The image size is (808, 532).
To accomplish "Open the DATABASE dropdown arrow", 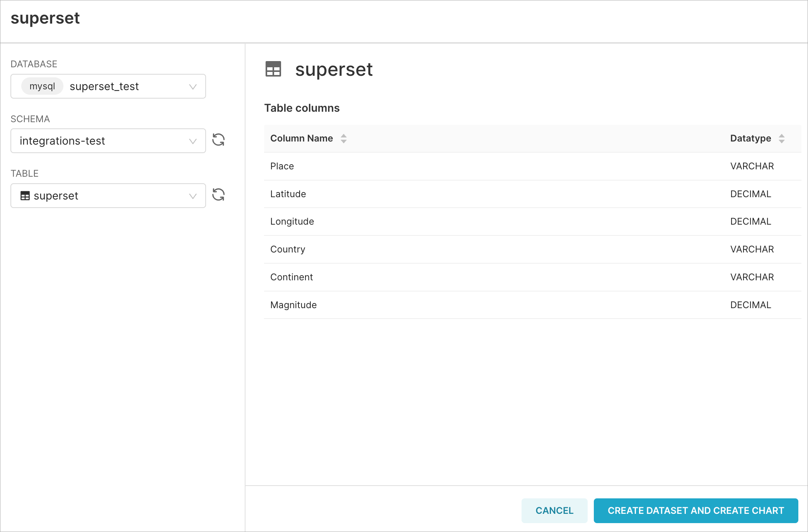I will click(x=193, y=87).
